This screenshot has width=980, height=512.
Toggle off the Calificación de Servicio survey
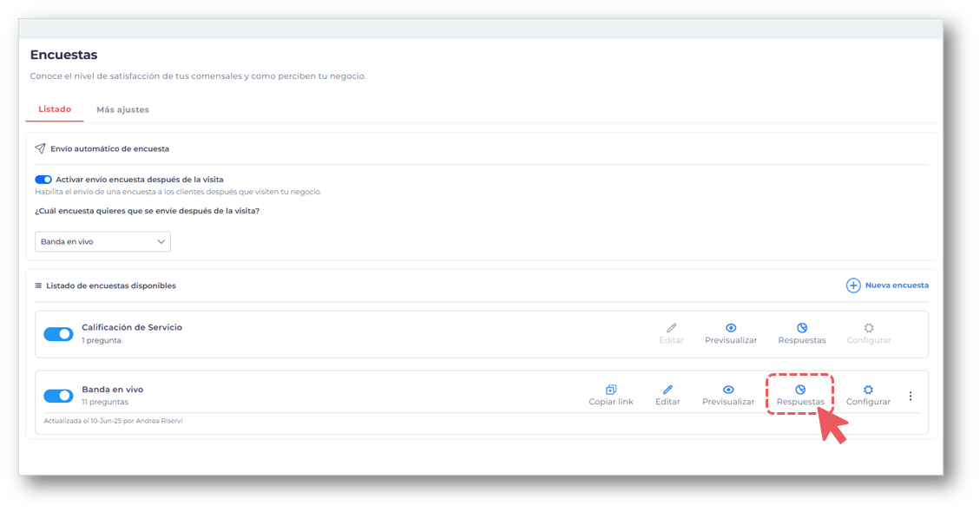[x=58, y=334]
